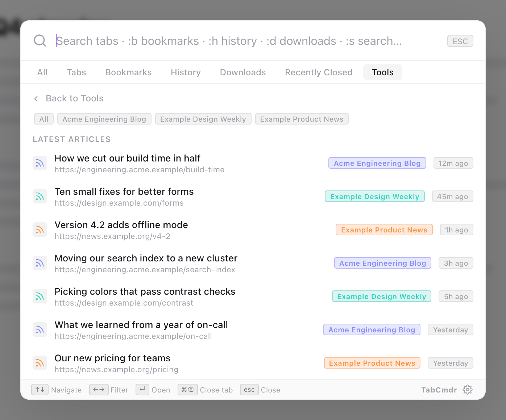Image resolution: width=506 pixels, height=420 pixels.
Task: Open the History tab
Action: coord(186,72)
